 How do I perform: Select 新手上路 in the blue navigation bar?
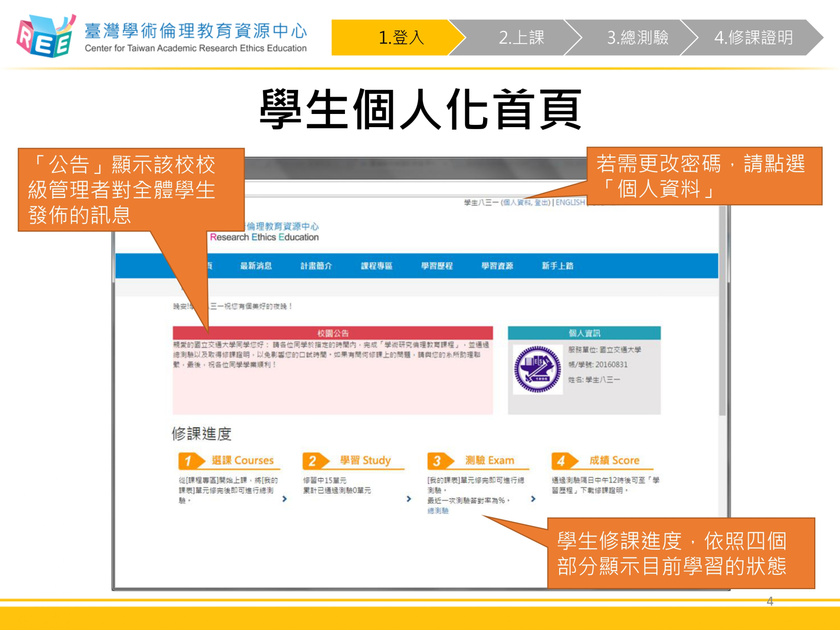coord(558,266)
